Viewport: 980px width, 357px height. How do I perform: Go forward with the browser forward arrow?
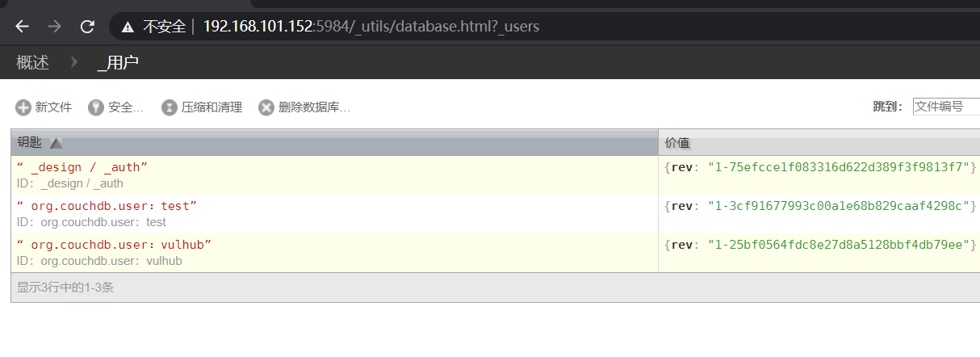[54, 27]
